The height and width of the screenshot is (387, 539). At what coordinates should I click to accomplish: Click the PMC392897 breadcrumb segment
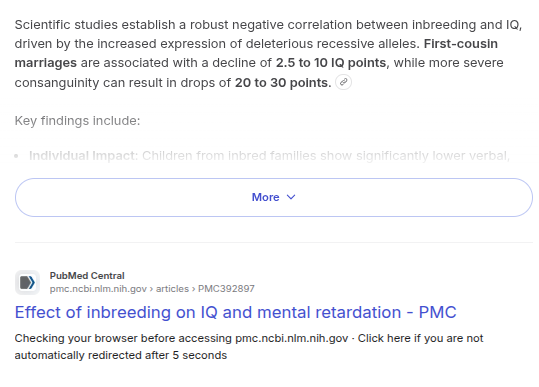(226, 289)
